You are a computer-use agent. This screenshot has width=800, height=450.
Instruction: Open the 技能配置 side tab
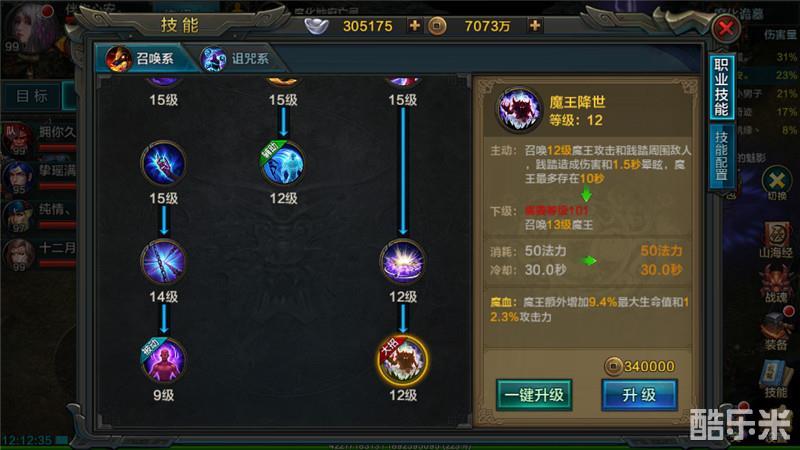(x=721, y=156)
